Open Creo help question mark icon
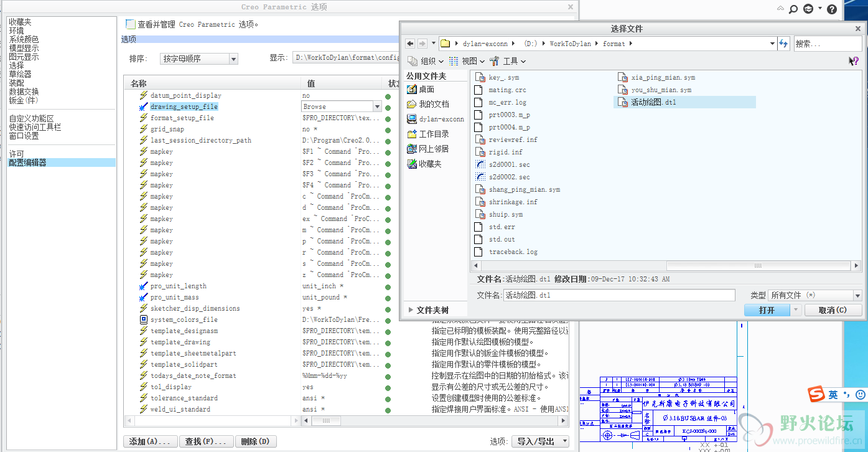Image resolution: width=868 pixels, height=452 pixels. [832, 9]
